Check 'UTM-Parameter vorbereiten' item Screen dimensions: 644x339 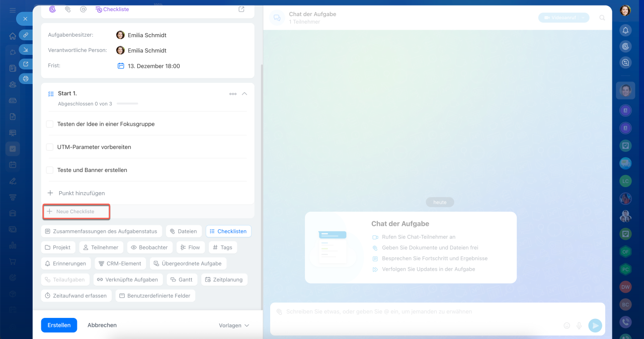[x=50, y=147]
